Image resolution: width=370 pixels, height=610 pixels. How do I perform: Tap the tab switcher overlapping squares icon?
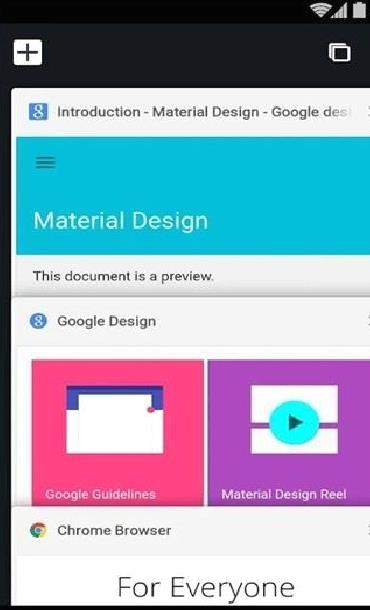pos(340,52)
